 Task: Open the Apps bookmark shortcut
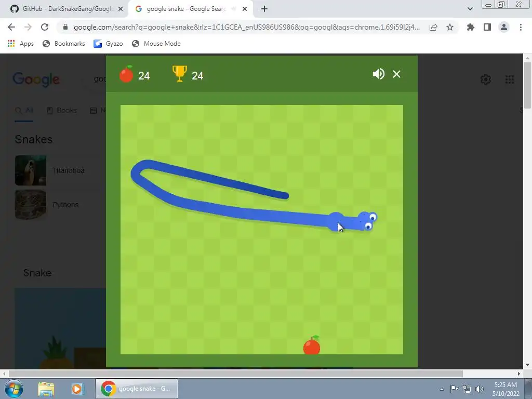[20, 44]
